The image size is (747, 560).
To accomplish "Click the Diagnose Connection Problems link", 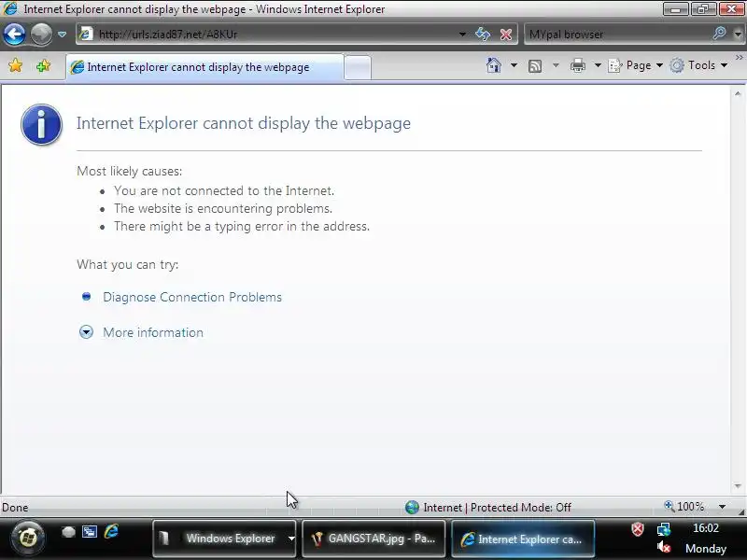I will click(x=192, y=297).
